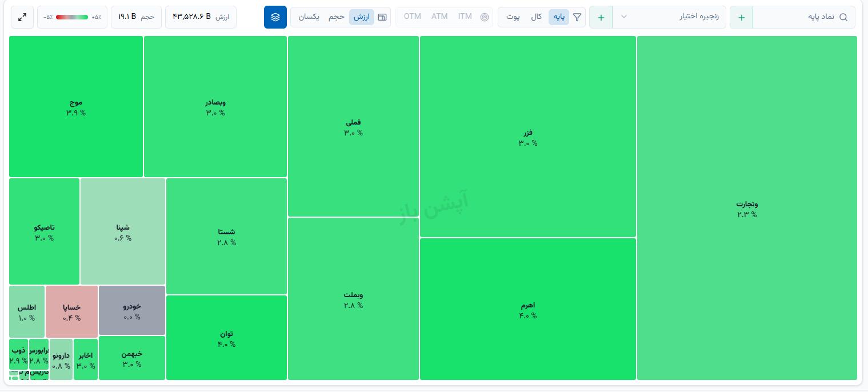Viewport: 868px width, 392px height.
Task: Select the شستا treemap tile
Action: click(x=226, y=237)
